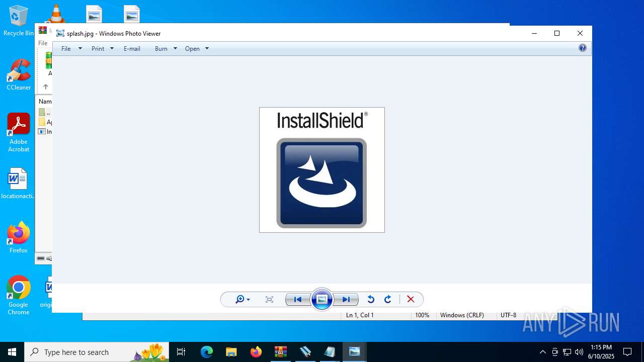Open the Print menu

98,49
